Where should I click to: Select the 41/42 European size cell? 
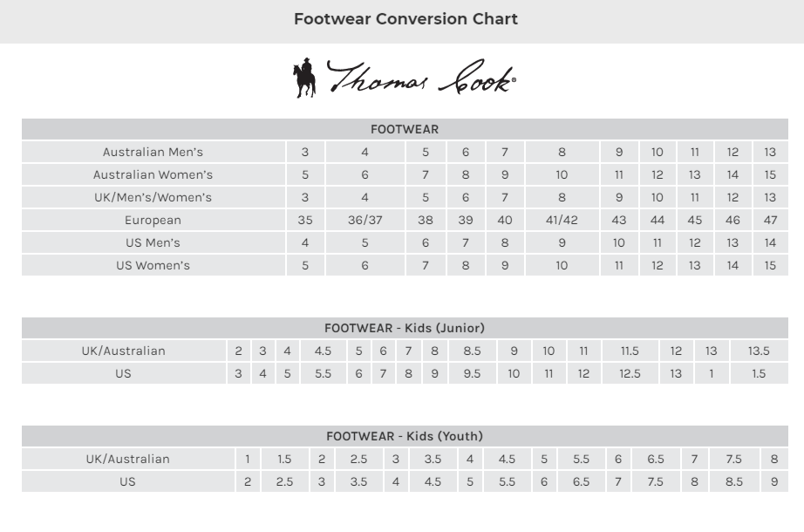point(562,220)
